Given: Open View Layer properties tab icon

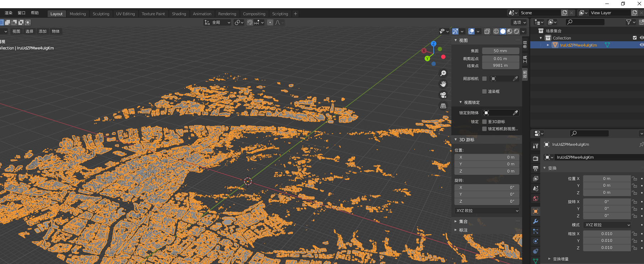Looking at the screenshot, I should tap(536, 178).
